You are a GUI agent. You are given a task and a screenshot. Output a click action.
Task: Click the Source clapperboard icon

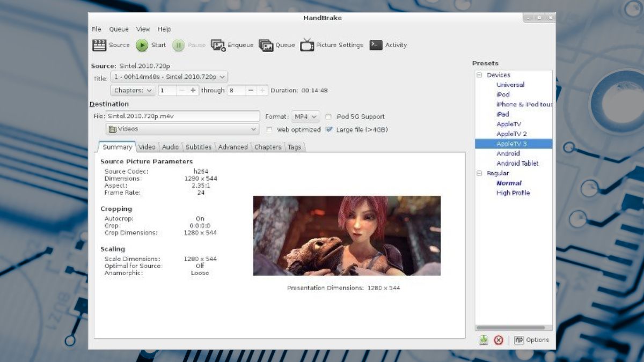click(x=99, y=46)
